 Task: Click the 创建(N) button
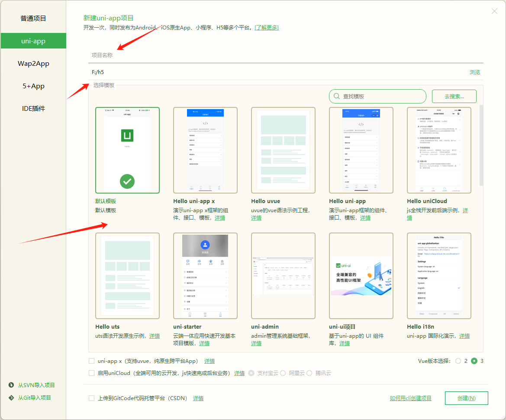point(466,398)
